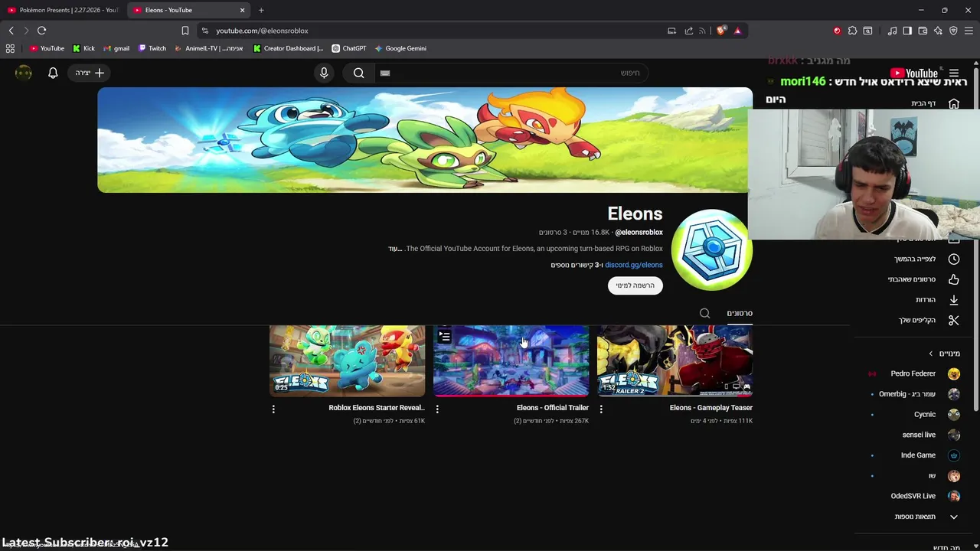Click the YouTube voice search microphone
The height and width of the screenshot is (551, 980).
(324, 73)
